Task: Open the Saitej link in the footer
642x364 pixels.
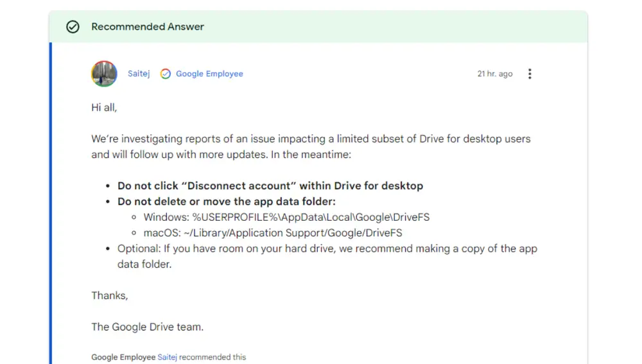Action: point(167,357)
